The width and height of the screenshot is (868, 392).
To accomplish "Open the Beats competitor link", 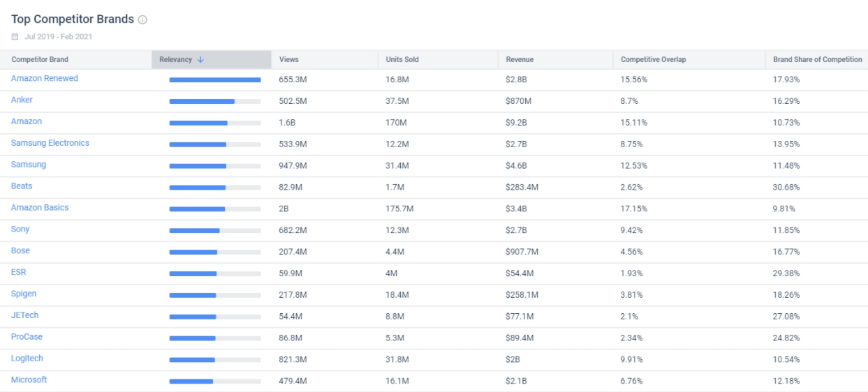I will tap(22, 186).
